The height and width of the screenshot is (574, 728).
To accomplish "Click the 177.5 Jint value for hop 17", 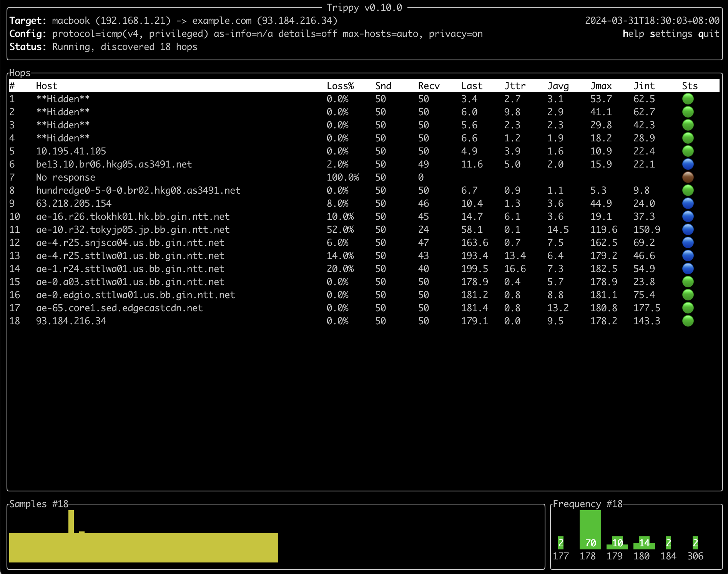I will tap(647, 308).
